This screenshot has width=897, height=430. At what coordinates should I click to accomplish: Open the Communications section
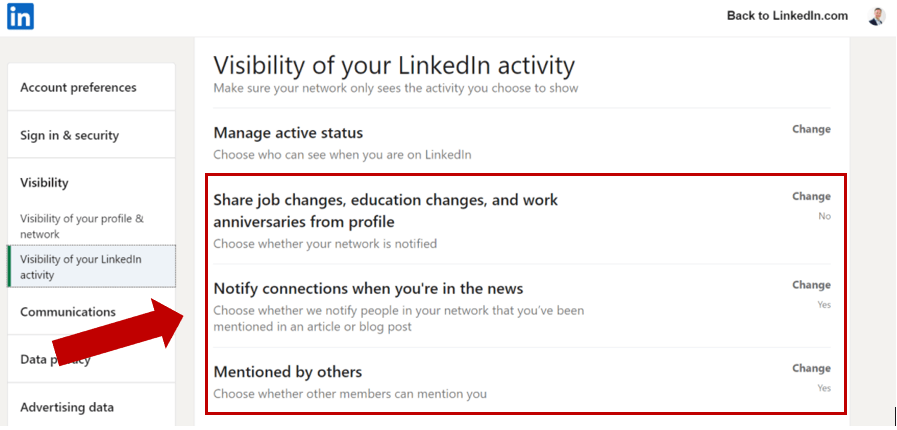tap(68, 311)
